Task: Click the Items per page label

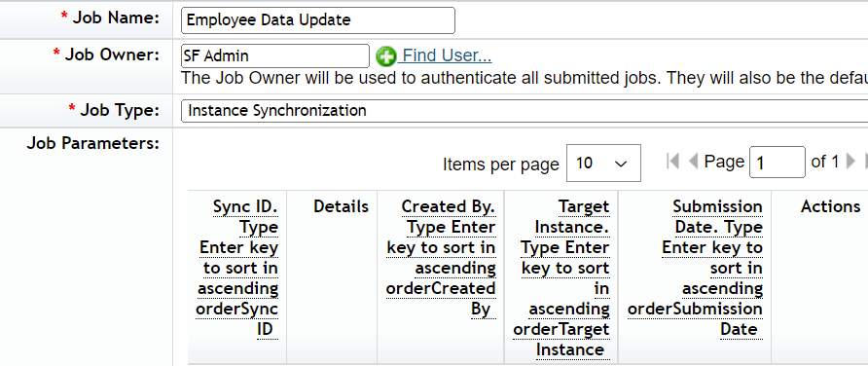Action: pos(501,165)
